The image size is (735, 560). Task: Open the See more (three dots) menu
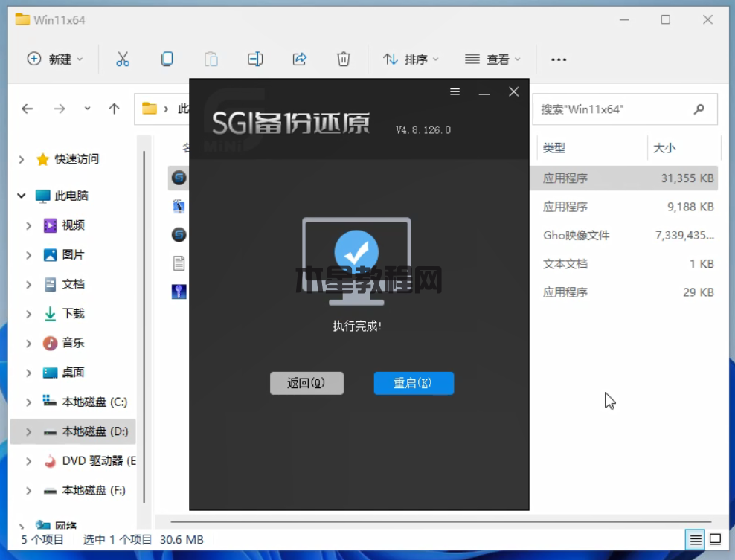pyautogui.click(x=559, y=59)
